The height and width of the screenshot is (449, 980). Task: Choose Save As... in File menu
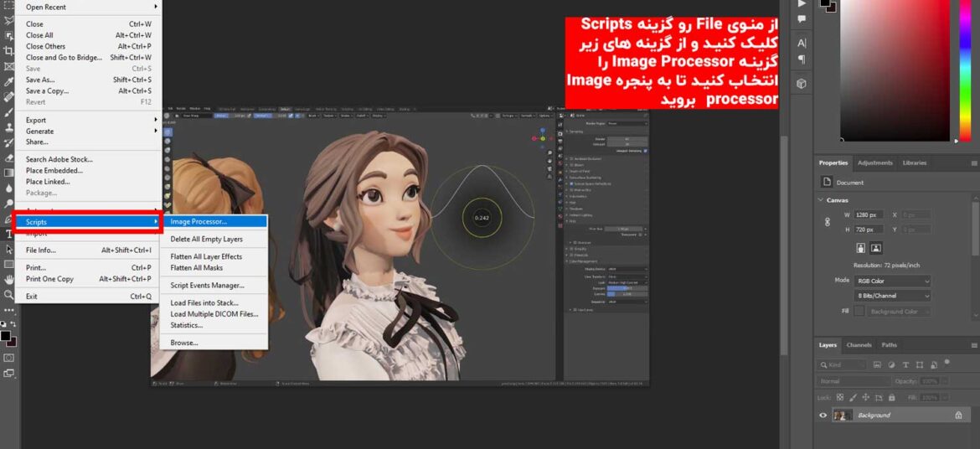(87, 80)
